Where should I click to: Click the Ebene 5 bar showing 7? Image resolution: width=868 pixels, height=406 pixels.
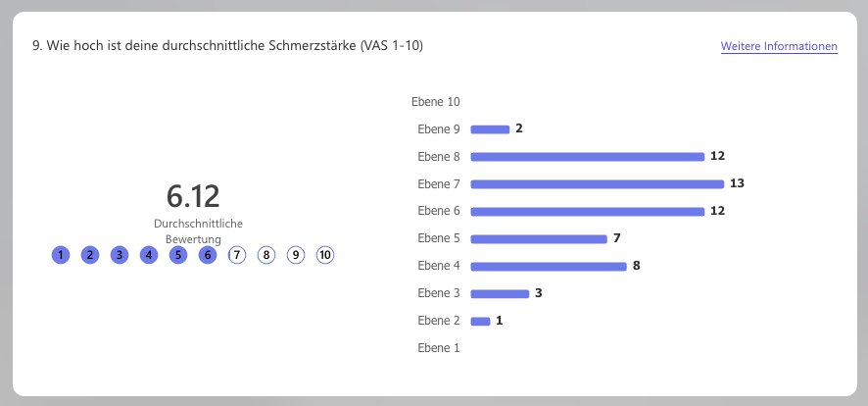point(538,238)
